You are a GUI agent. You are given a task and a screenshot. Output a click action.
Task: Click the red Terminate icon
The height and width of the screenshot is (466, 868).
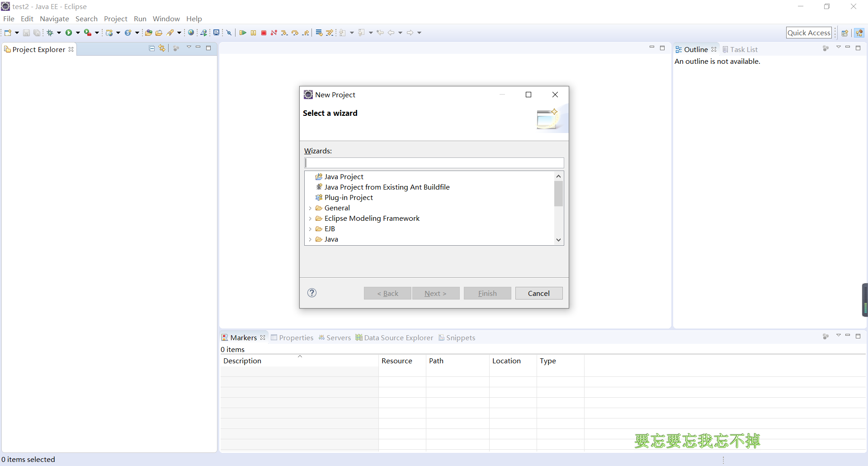click(x=264, y=33)
